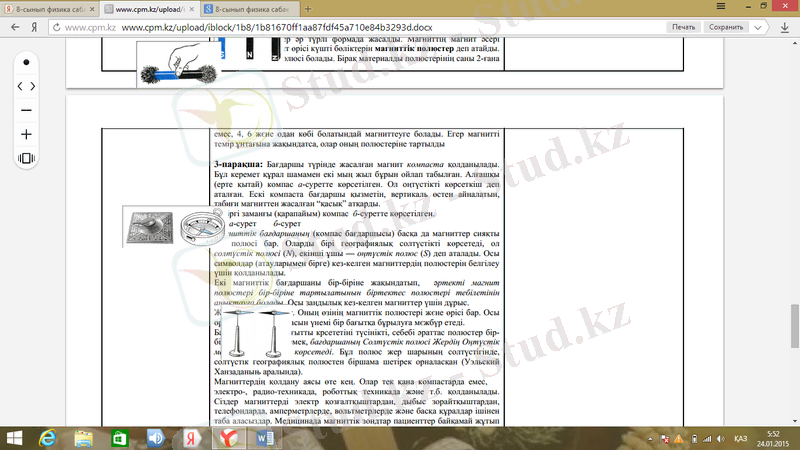Click the address bar URL field
The width and height of the screenshot is (800, 450).
[x=350, y=28]
